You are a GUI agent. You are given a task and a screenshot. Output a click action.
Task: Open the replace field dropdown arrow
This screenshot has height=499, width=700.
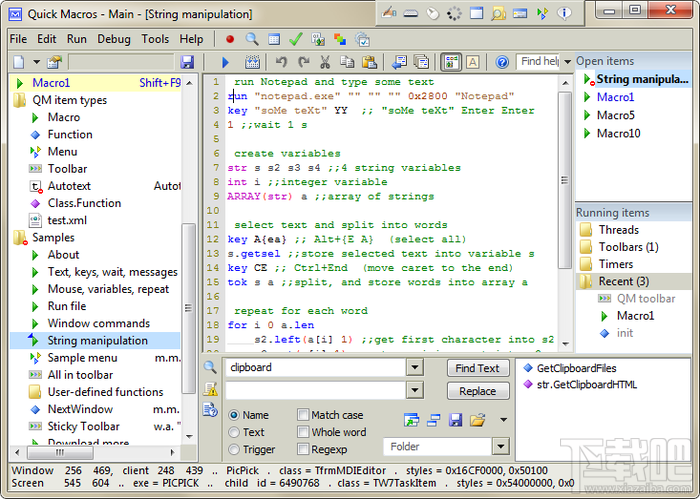pyautogui.click(x=415, y=390)
